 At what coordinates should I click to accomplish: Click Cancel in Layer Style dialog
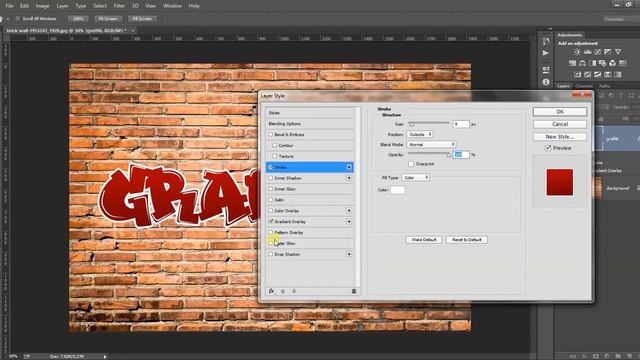click(560, 124)
